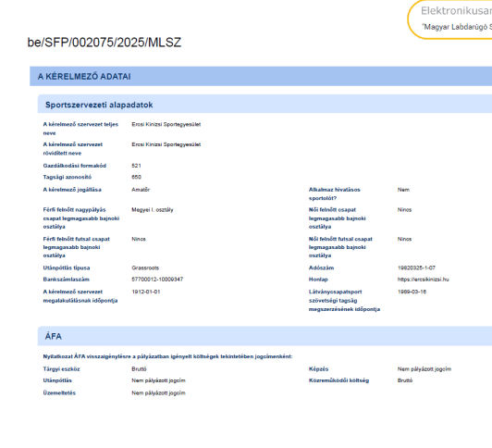The width and height of the screenshot is (492, 448).
Task: Select the Látványcsapatsport membership date value
Action: tap(412, 292)
